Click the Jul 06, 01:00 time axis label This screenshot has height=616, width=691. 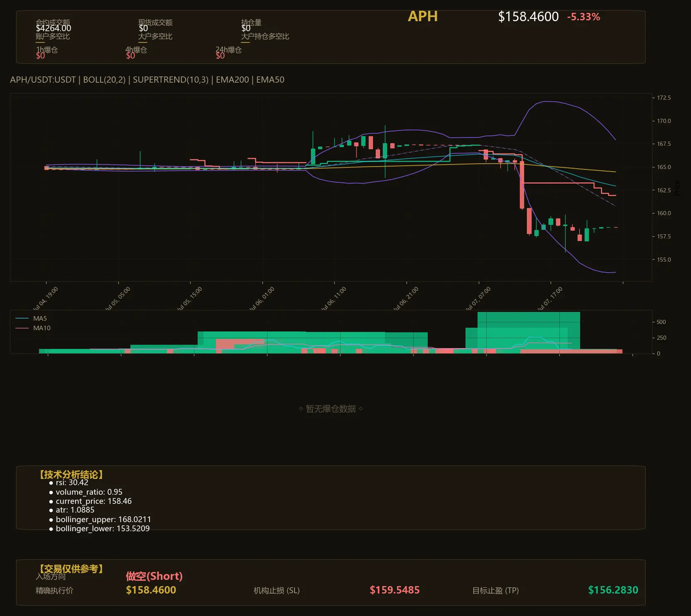click(x=262, y=298)
